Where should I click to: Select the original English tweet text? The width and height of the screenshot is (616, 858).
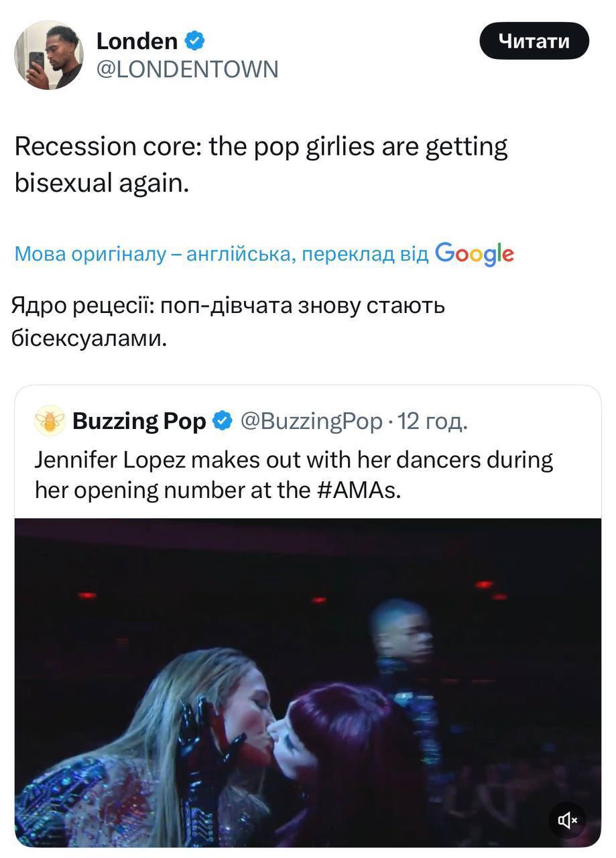click(x=261, y=164)
